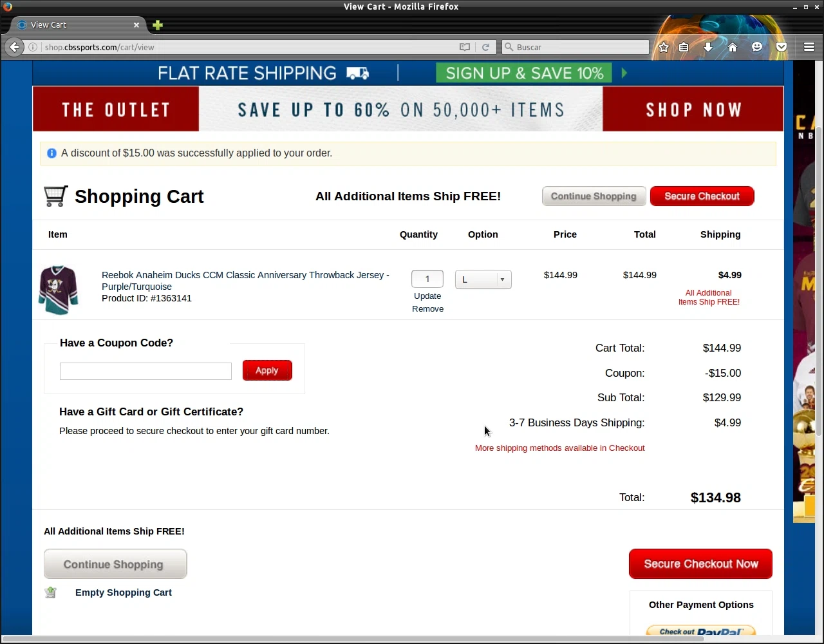Click top Continue Shopping button

tap(594, 196)
